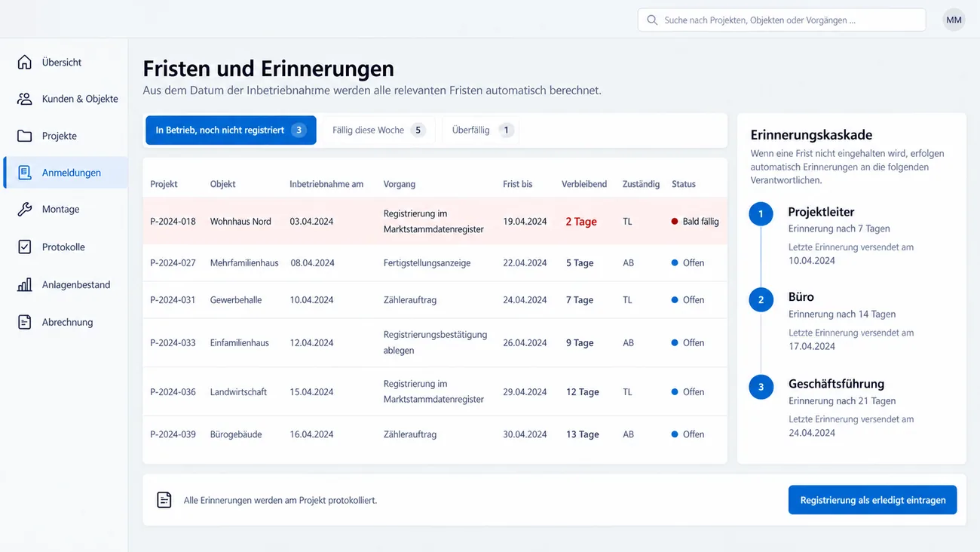Screen dimensions: 980x552
Task: Click 'Einfamilienhaus' object cell
Action: pyautogui.click(x=240, y=342)
